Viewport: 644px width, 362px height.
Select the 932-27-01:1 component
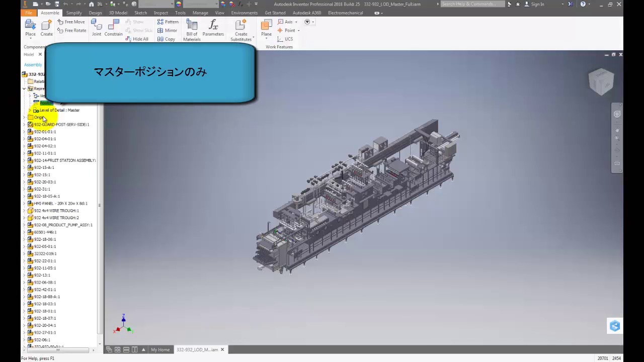click(x=45, y=333)
